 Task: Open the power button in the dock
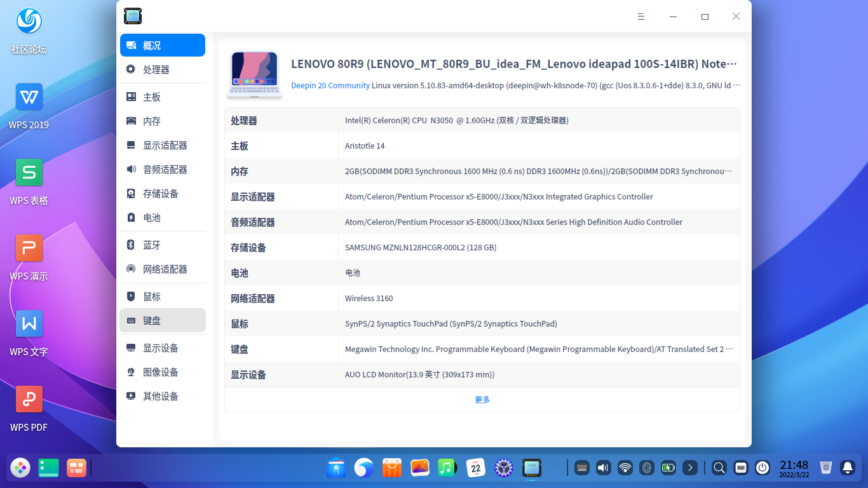tap(763, 468)
